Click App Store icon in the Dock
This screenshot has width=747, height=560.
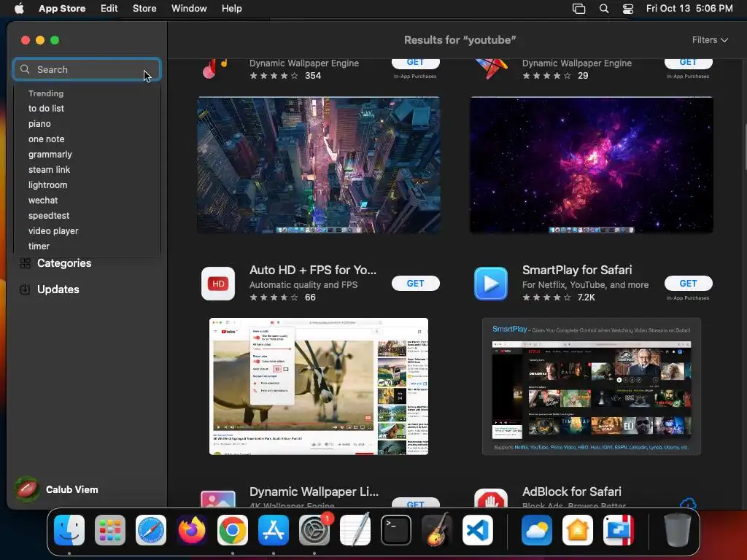coord(274,530)
